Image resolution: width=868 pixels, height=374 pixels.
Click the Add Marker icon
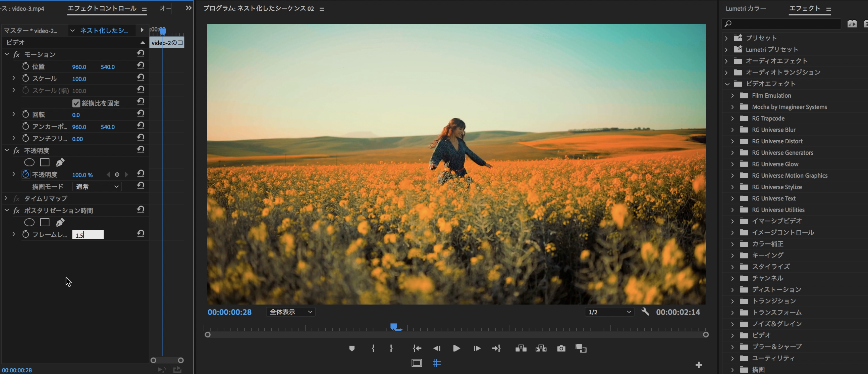point(352,348)
